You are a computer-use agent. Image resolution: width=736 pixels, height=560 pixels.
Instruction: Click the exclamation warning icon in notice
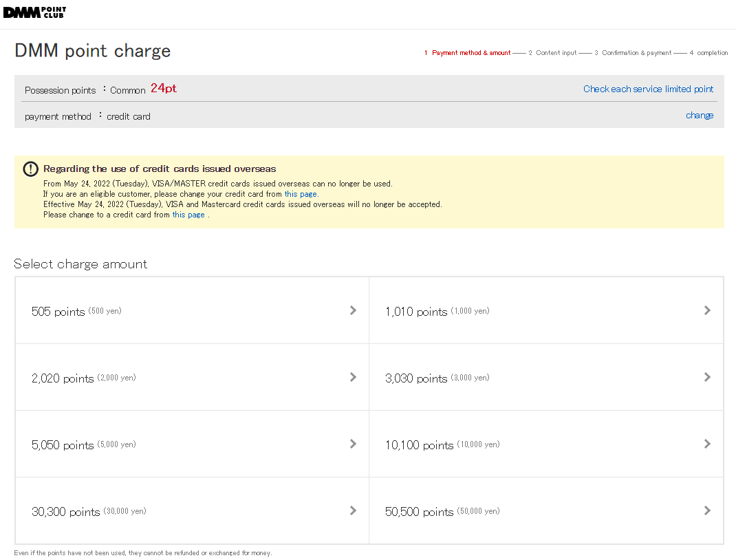(x=31, y=169)
